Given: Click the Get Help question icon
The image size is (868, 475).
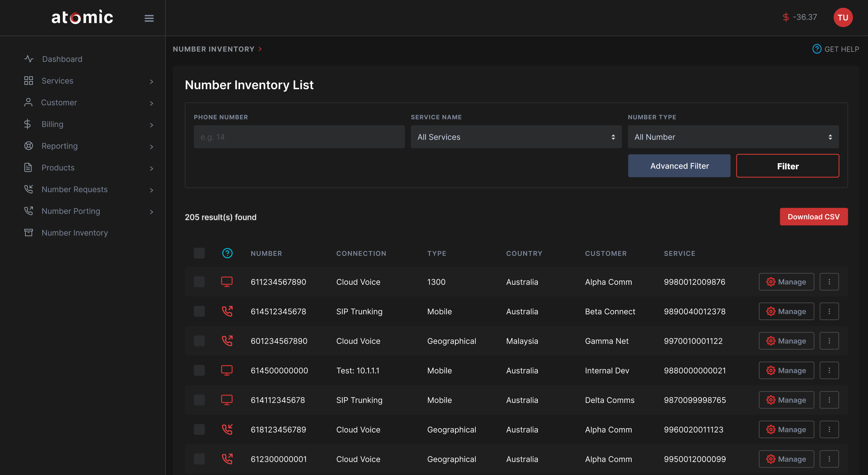Looking at the screenshot, I should click(817, 49).
